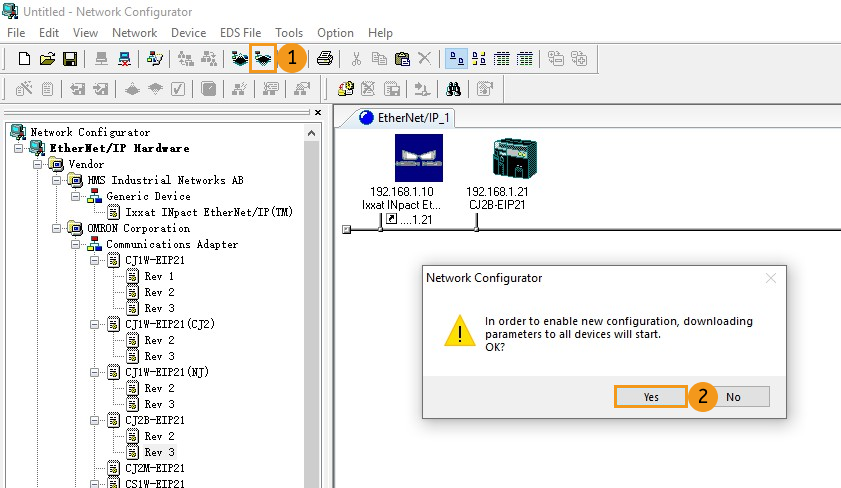This screenshot has width=841, height=488.
Task: Click the Cut scissors icon
Action: pos(356,58)
